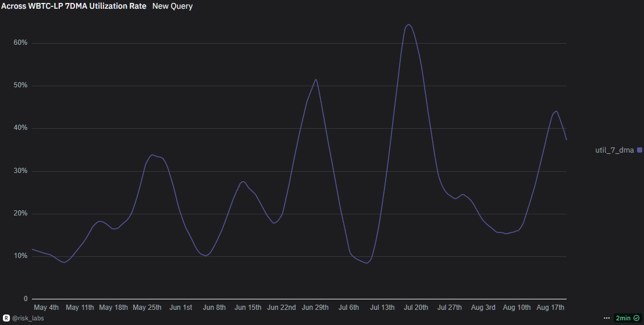Viewport: 644px width, 325px height.
Task: Click the 2min refresh time badge
Action: tap(622, 318)
